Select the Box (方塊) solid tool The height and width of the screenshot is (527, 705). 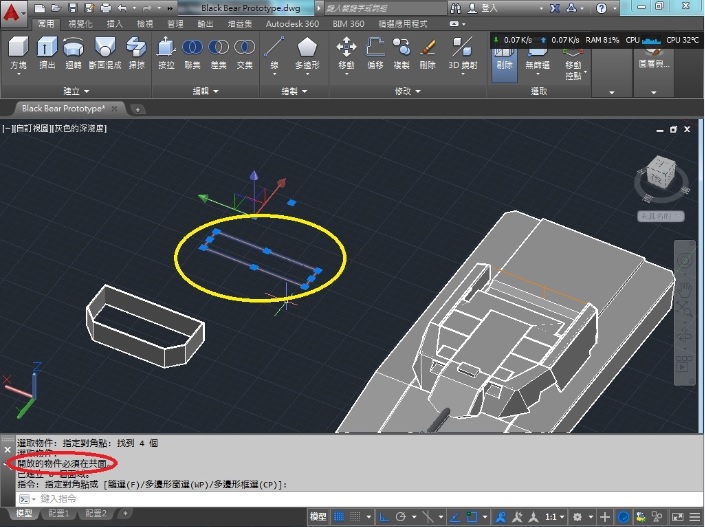click(18, 54)
